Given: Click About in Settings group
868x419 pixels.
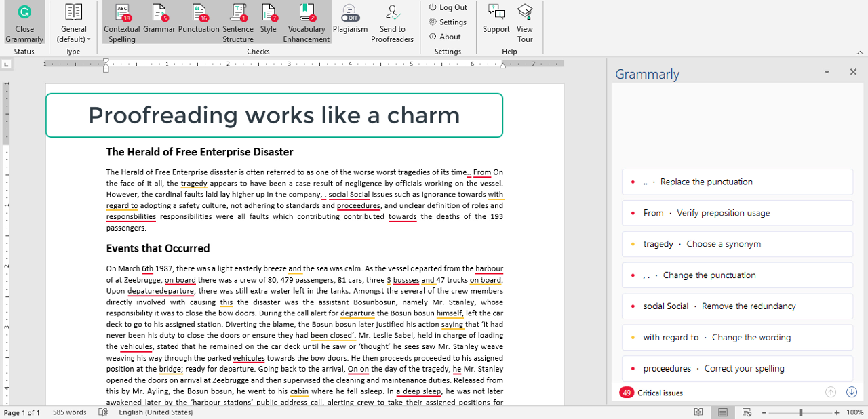Looking at the screenshot, I should 449,37.
